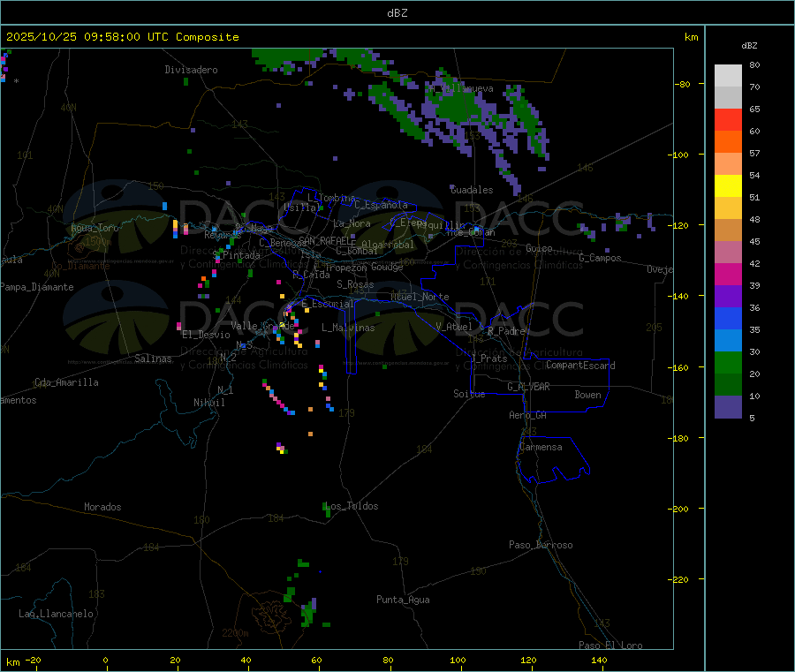Click the Valle_Grande location label
The width and height of the screenshot is (795, 672).
pos(262,326)
